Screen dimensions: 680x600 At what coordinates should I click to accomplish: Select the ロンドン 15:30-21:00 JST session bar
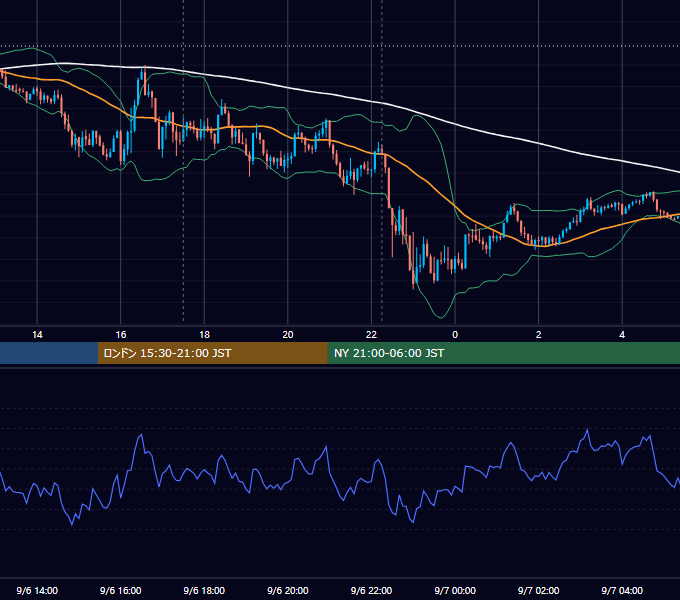pos(212,353)
